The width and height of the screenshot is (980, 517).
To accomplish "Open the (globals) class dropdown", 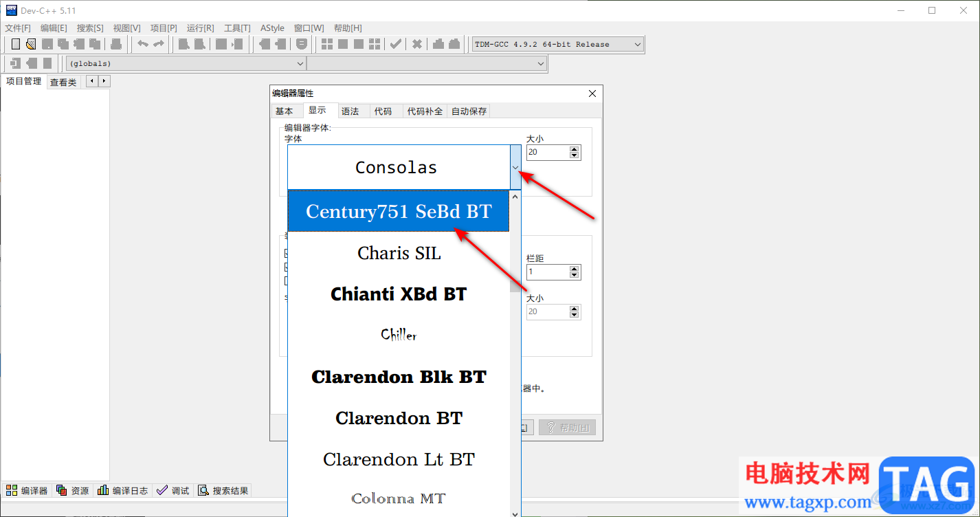I will coord(300,63).
